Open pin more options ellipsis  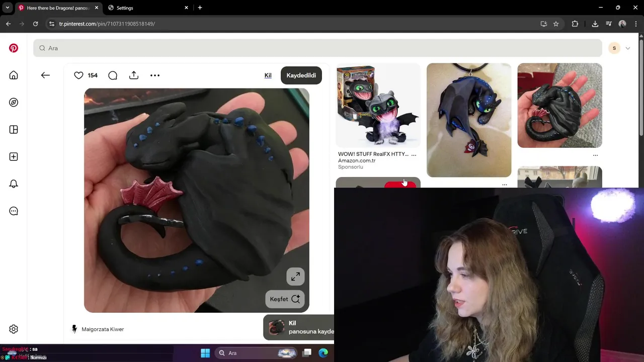point(155,75)
